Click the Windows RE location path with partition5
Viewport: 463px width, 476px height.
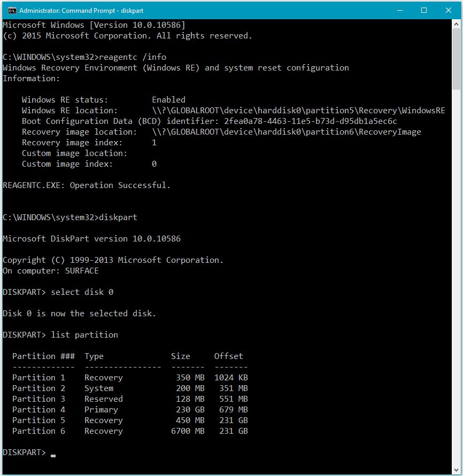(299, 111)
